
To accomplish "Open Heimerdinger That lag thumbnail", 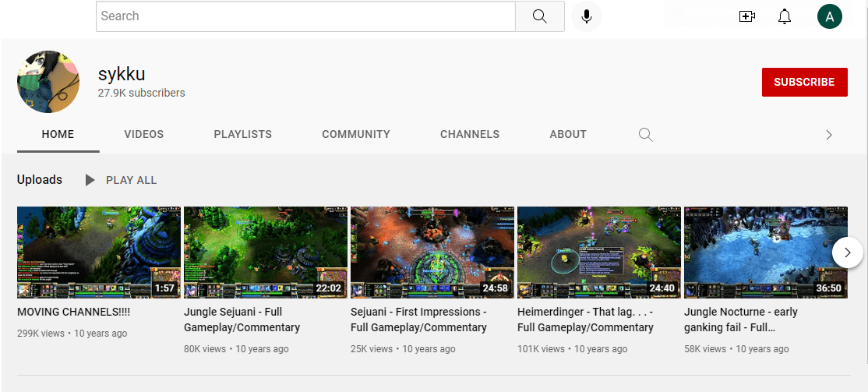I will pyautogui.click(x=599, y=253).
